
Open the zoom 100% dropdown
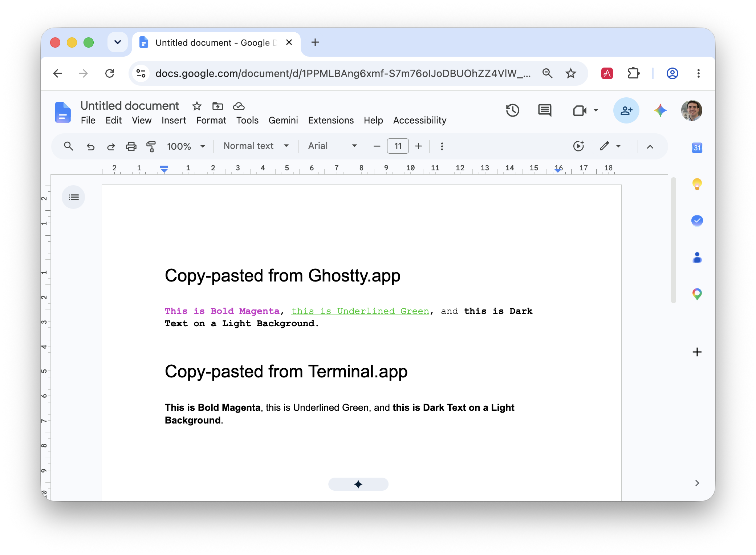186,146
